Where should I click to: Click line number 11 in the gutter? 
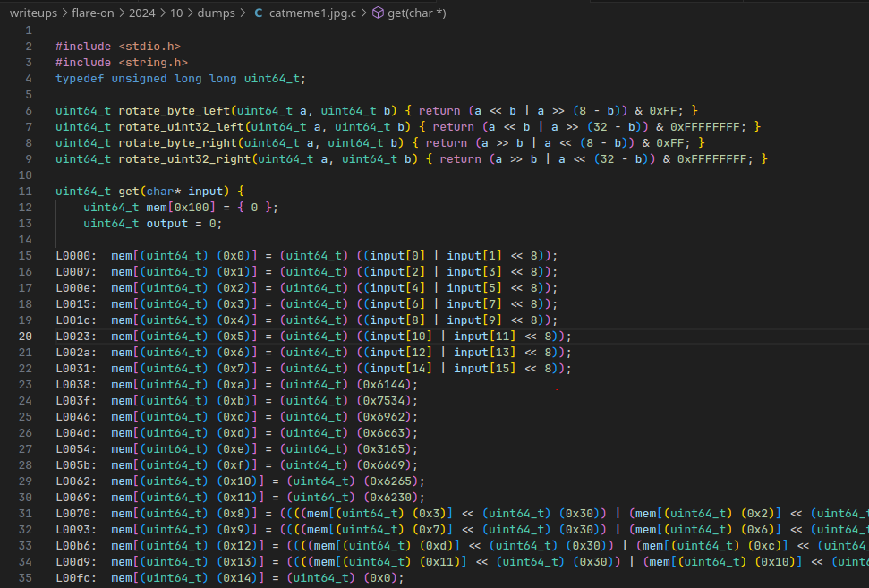(25, 192)
